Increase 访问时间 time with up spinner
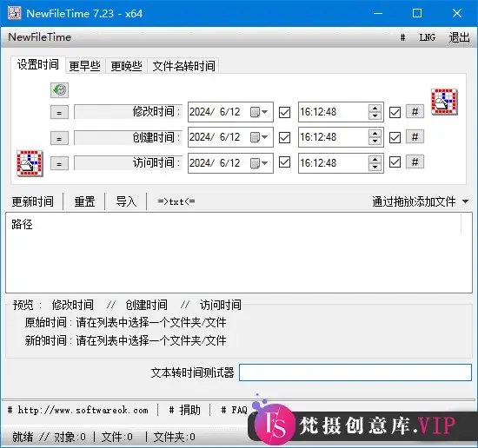 375,160
